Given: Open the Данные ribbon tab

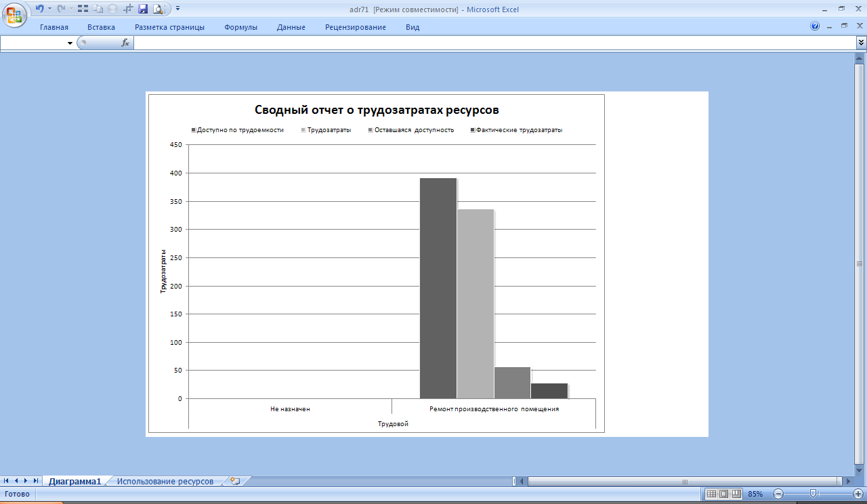Looking at the screenshot, I should [291, 27].
